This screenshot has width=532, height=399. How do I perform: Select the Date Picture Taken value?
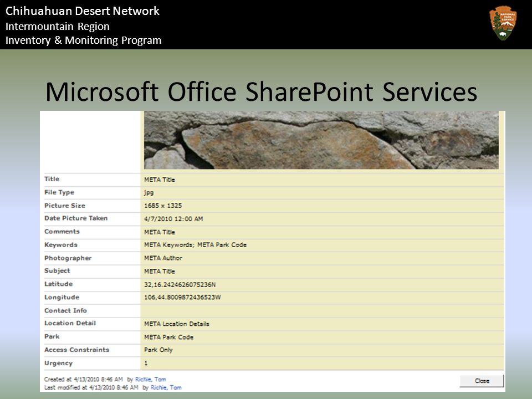(173, 219)
